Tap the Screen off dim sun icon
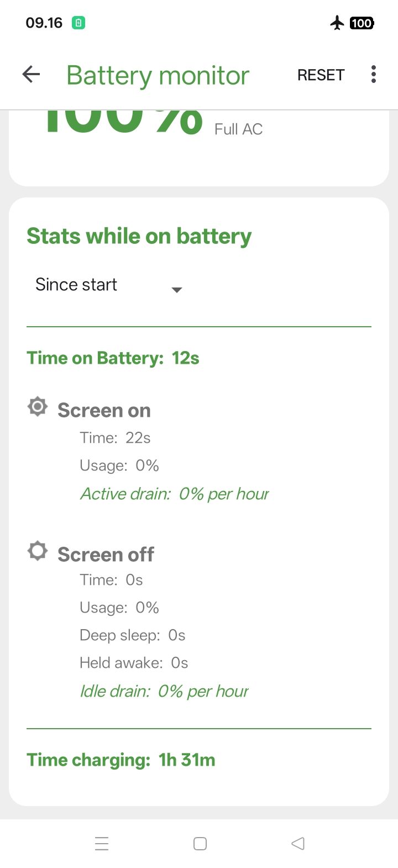Screen dimensions: 398x868 [x=38, y=551]
